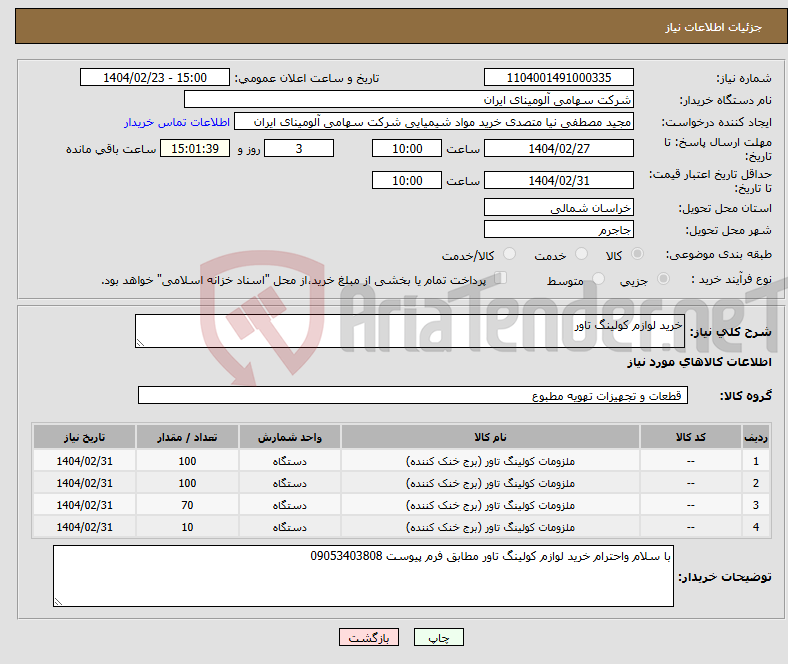788x664 pixels.
Task: Click item name in row 4
Action: (x=490, y=527)
